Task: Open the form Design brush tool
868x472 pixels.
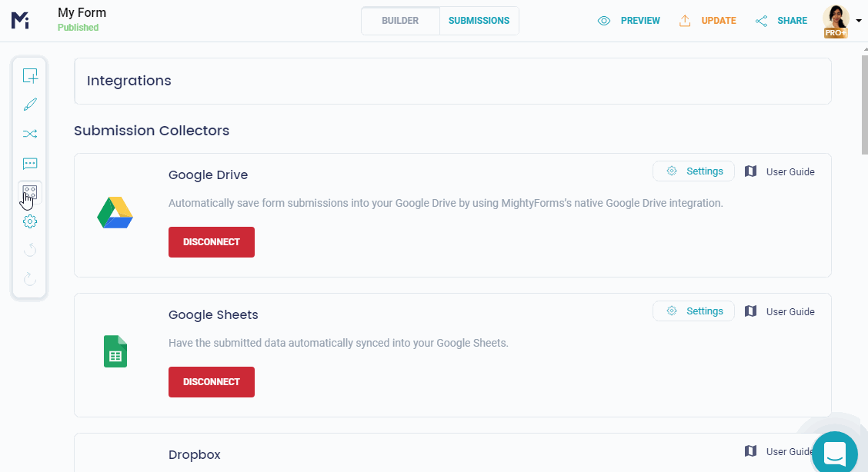Action: coord(29,104)
